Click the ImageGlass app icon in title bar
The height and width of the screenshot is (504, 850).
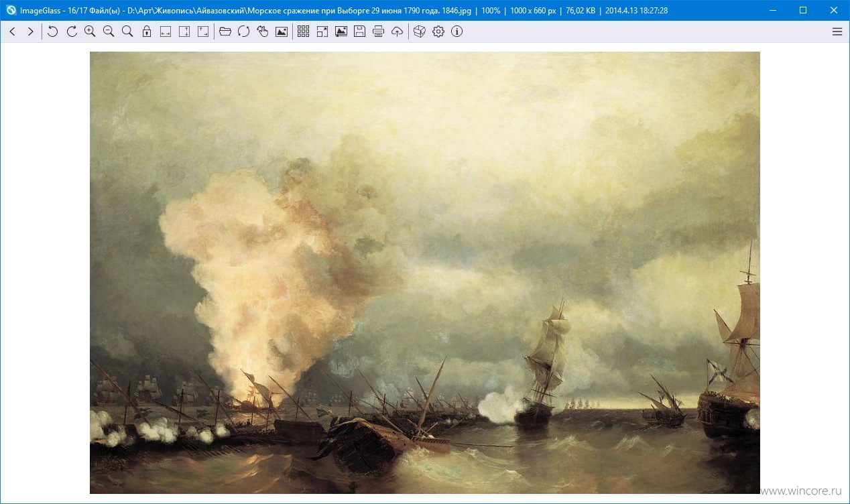pyautogui.click(x=11, y=10)
